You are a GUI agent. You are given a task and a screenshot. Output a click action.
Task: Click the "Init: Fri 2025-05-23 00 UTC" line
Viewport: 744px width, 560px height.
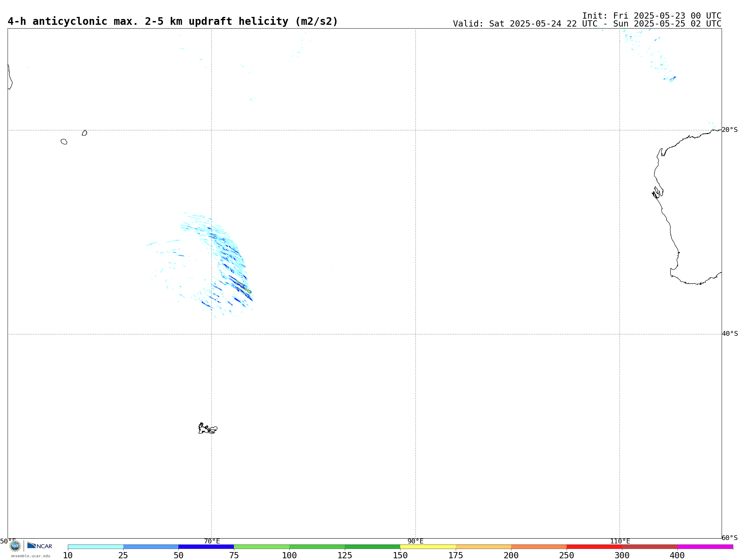pyautogui.click(x=652, y=16)
